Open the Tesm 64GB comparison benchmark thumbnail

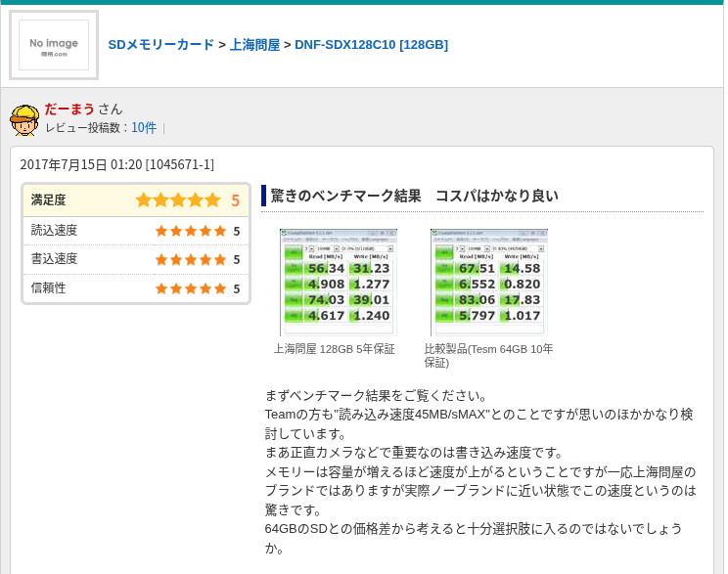[489, 283]
